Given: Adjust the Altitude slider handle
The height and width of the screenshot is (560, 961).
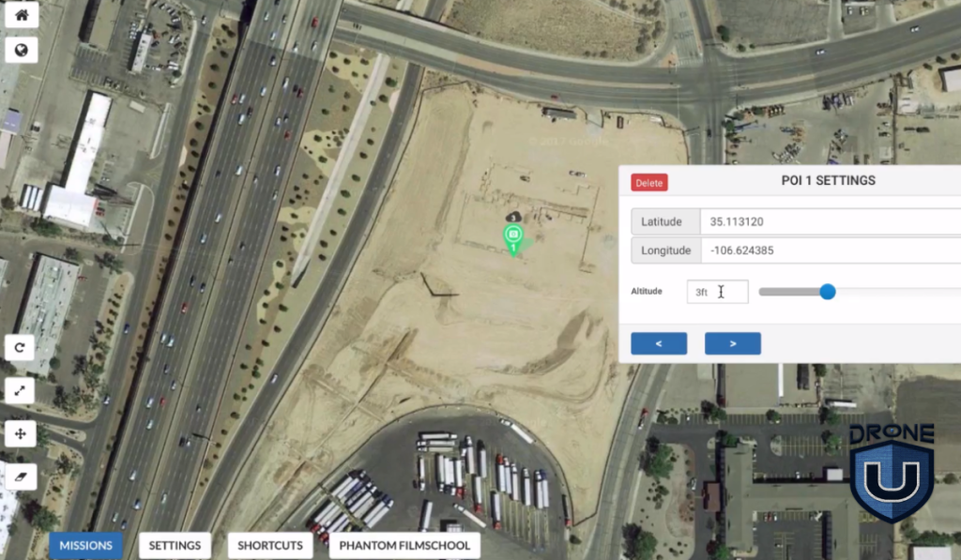Looking at the screenshot, I should 827,292.
